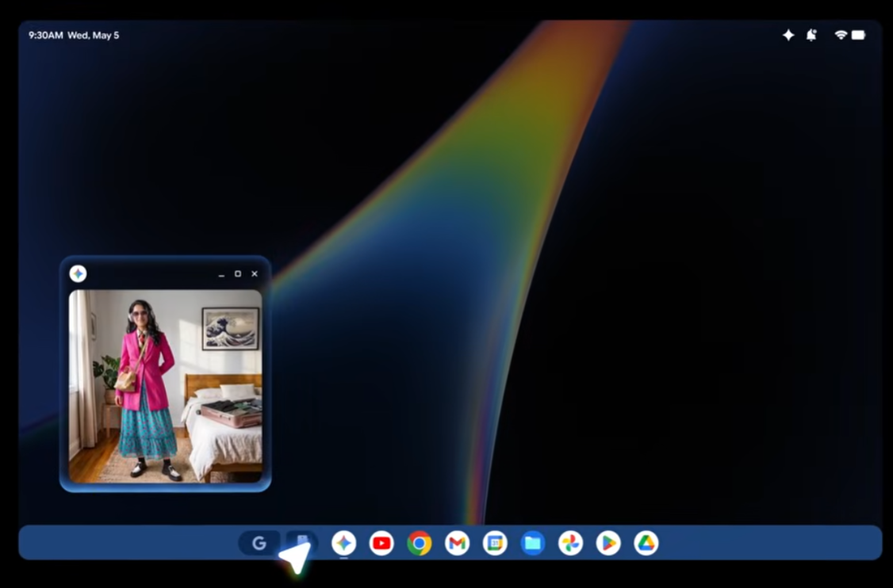Screen dimensions: 893x588
Task: Open Google Photos pinwheel icon
Action: click(x=570, y=543)
